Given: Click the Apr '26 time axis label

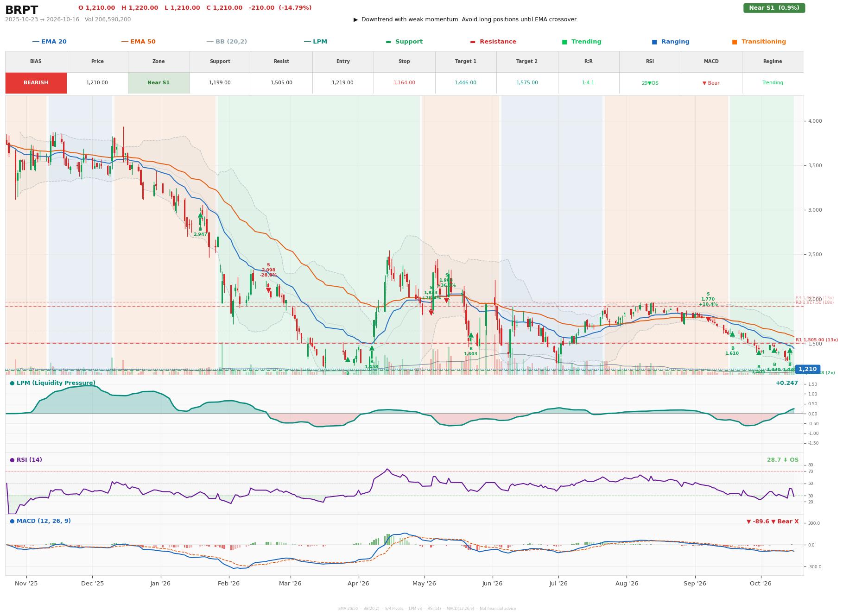Looking at the screenshot, I should [358, 584].
